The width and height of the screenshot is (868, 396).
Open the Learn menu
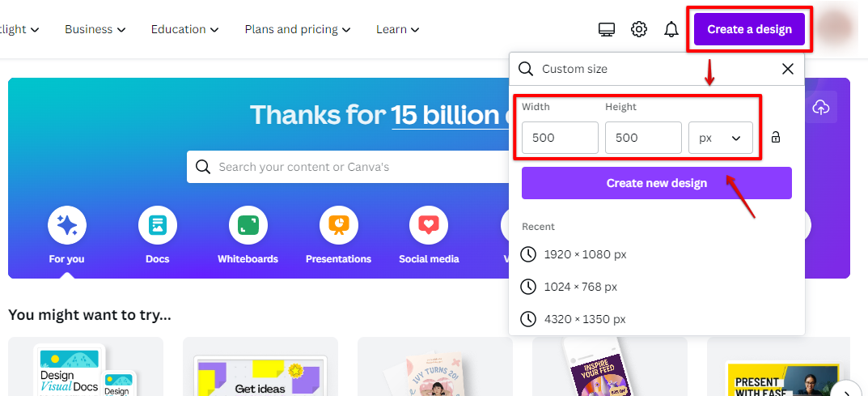pos(397,29)
